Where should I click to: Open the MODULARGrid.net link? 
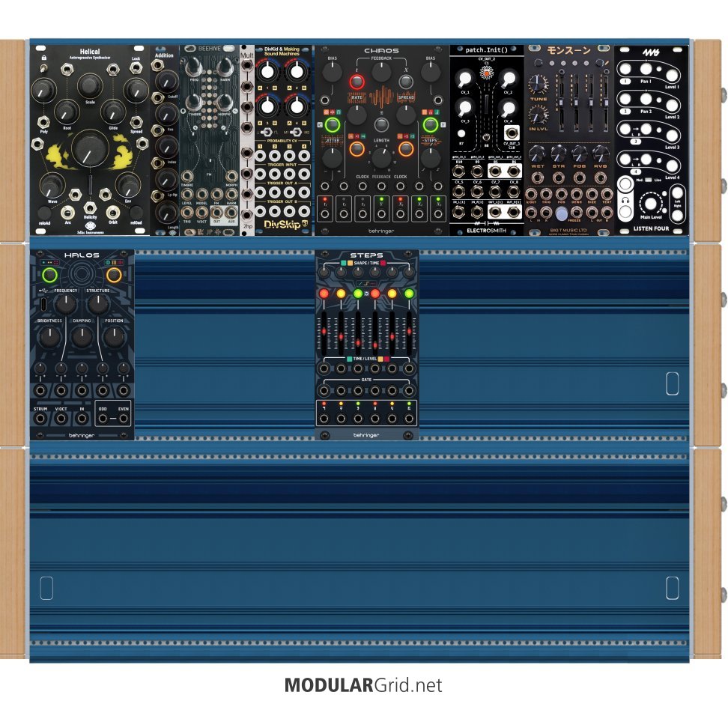(x=363, y=685)
